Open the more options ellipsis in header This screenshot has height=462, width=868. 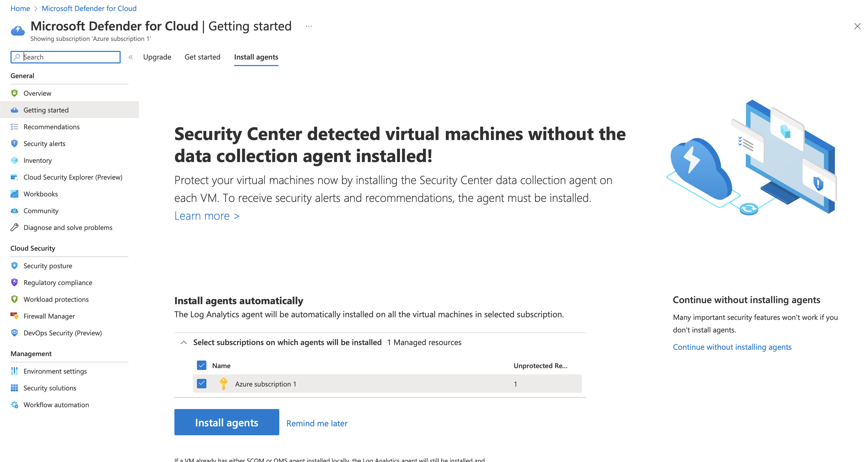pos(309,26)
